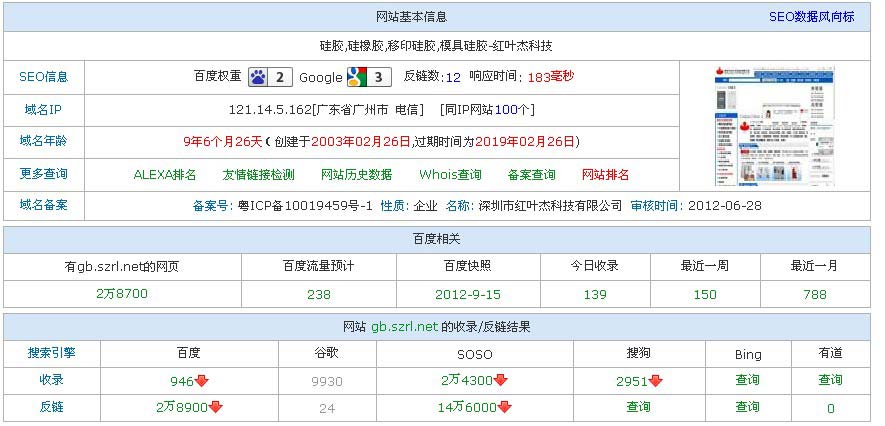The height and width of the screenshot is (426, 885).
Task: Click the 收录 row label
Action: coord(51,380)
